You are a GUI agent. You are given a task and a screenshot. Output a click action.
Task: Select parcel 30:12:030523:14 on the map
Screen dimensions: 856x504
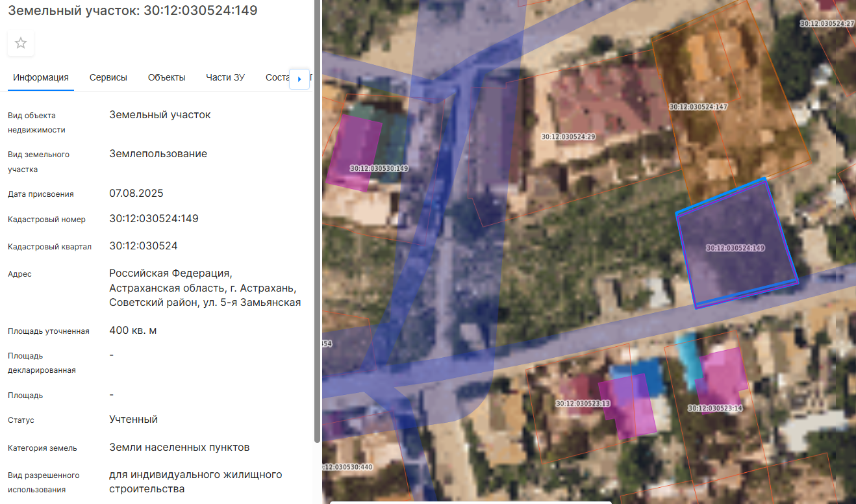[714, 408]
